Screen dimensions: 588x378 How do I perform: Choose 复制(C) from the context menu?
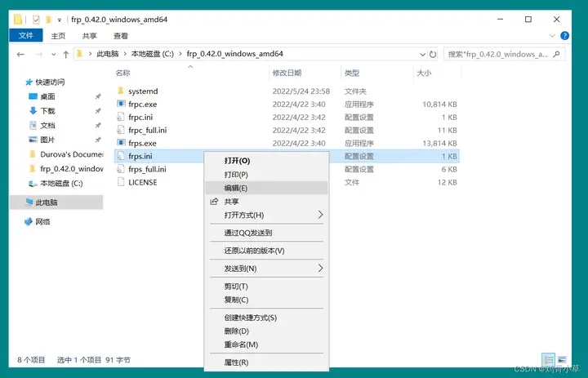[x=266, y=300]
